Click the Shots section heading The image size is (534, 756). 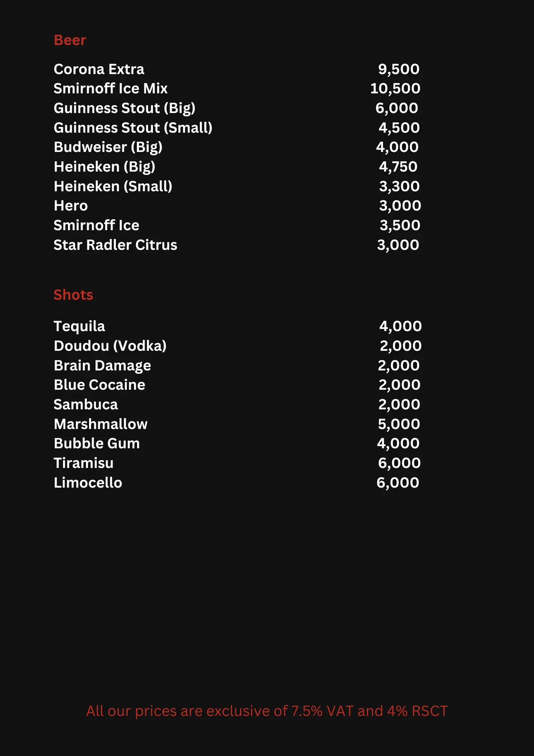pyautogui.click(x=73, y=295)
